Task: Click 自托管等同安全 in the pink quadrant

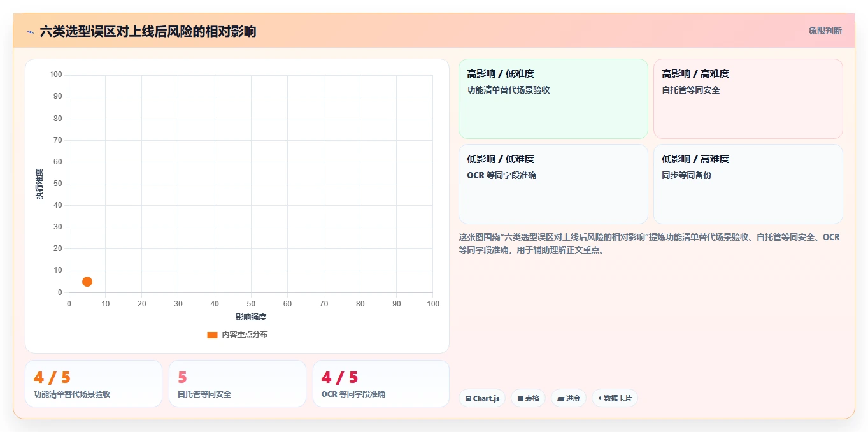Action: point(691,90)
